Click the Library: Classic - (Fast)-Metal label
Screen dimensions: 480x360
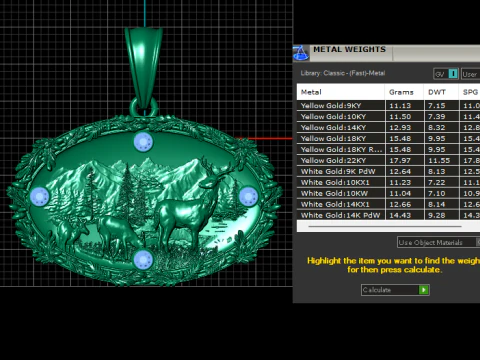click(x=343, y=73)
